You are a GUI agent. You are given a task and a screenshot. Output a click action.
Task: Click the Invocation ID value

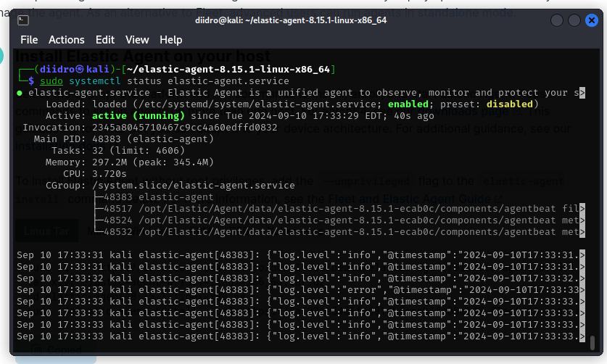click(x=185, y=128)
